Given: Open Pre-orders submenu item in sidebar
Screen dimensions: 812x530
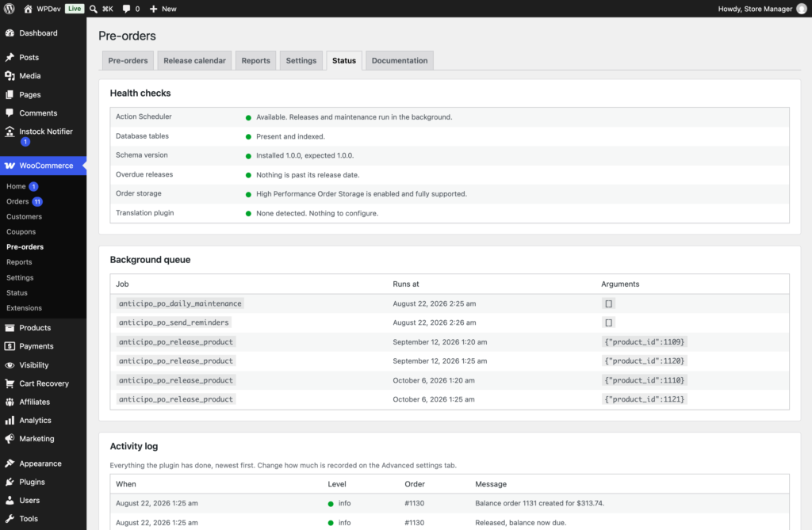Looking at the screenshot, I should click(25, 247).
